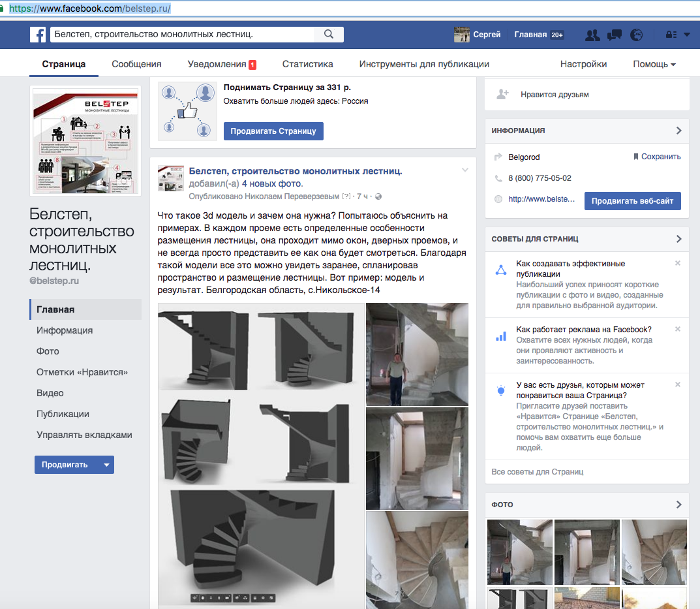Image resolution: width=700 pixels, height=609 pixels.
Task: Dismiss the Facebook advertising tip
Action: [x=677, y=329]
